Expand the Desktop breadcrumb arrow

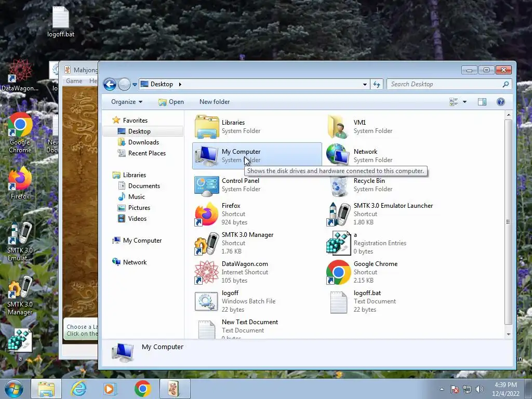pos(180,84)
